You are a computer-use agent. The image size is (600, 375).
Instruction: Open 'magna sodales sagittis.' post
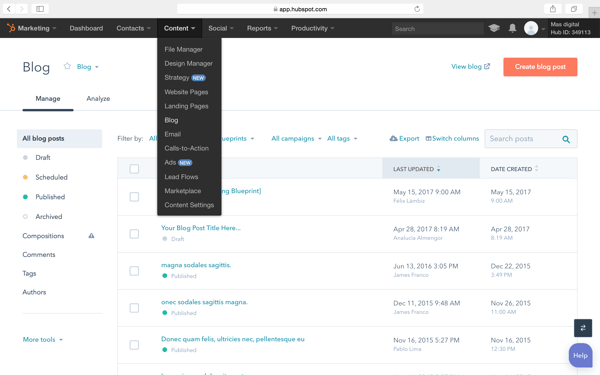(x=196, y=265)
